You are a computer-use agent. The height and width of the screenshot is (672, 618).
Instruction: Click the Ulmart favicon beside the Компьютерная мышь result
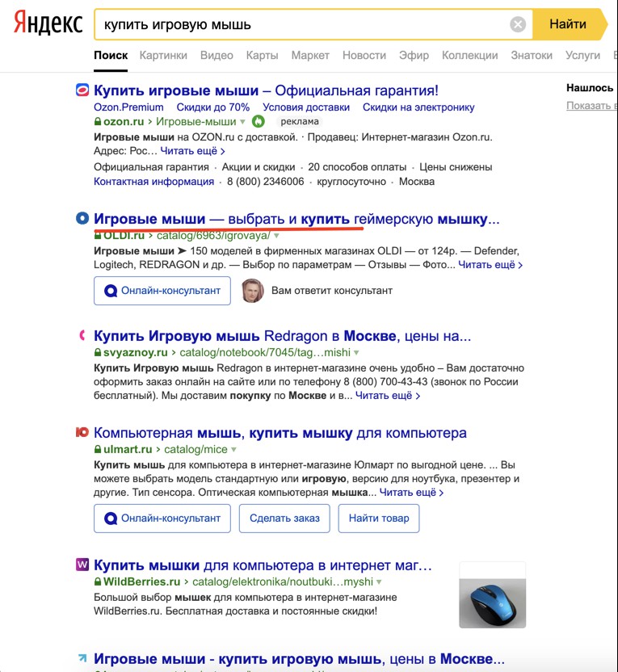(82, 432)
